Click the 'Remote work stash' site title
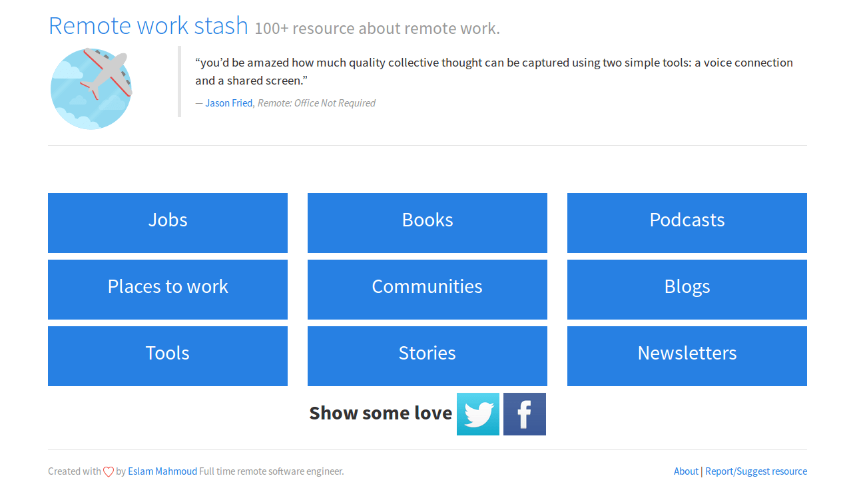This screenshot has height=504, width=849. (x=148, y=25)
